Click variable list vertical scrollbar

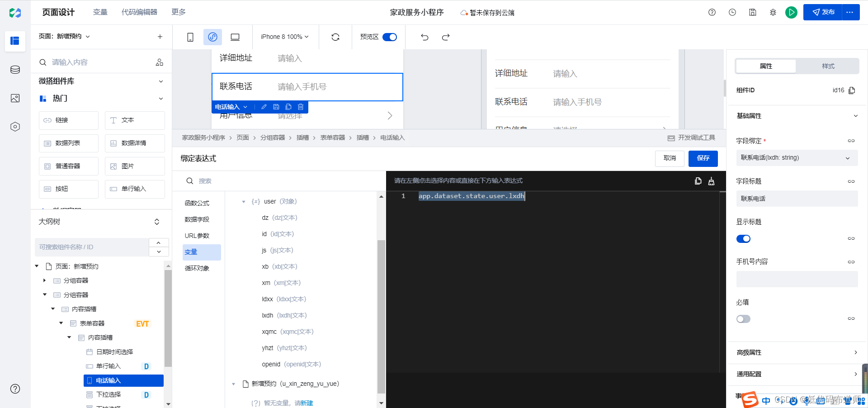click(382, 317)
